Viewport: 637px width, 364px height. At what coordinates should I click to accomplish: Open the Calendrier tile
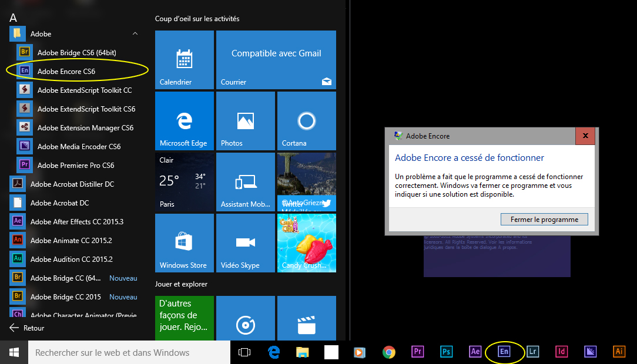[x=184, y=60]
